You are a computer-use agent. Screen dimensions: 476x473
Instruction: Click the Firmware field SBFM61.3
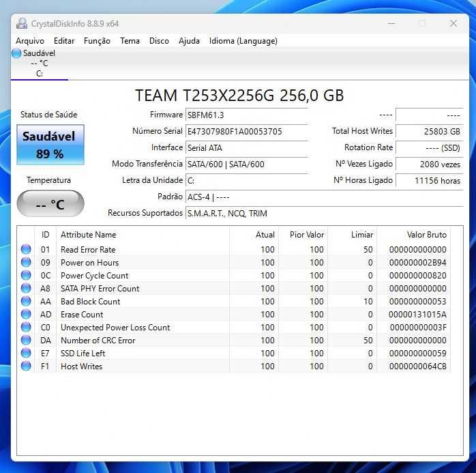click(x=246, y=115)
